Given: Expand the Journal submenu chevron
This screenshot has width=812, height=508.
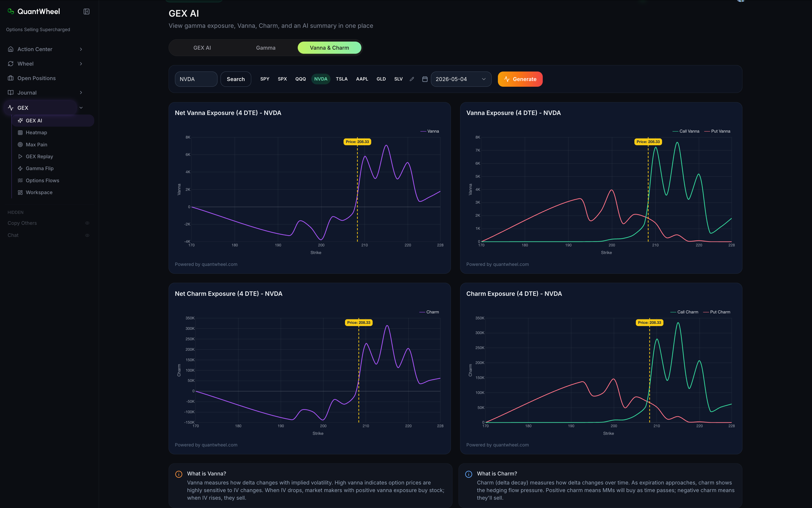Looking at the screenshot, I should 81,93.
